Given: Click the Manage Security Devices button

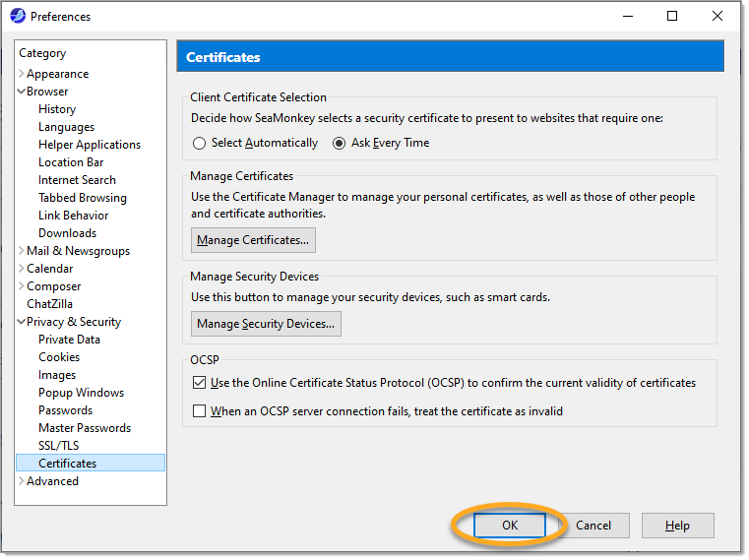Looking at the screenshot, I should (x=266, y=323).
